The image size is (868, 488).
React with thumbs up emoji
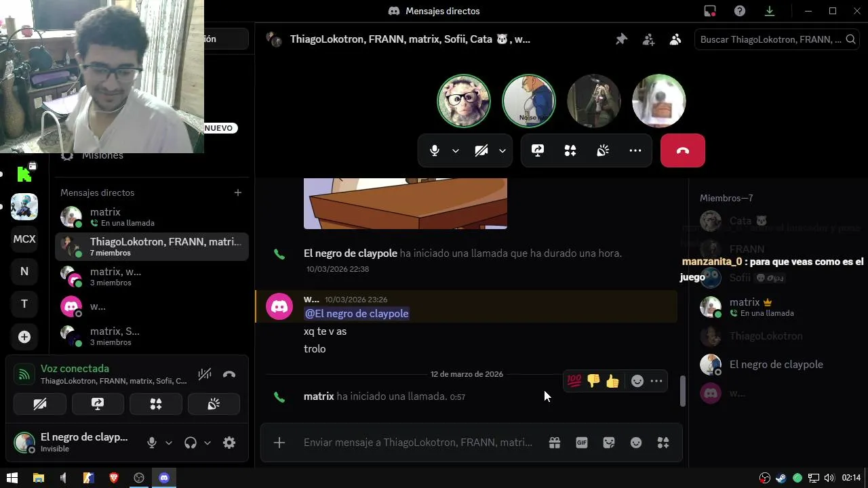pyautogui.click(x=613, y=381)
